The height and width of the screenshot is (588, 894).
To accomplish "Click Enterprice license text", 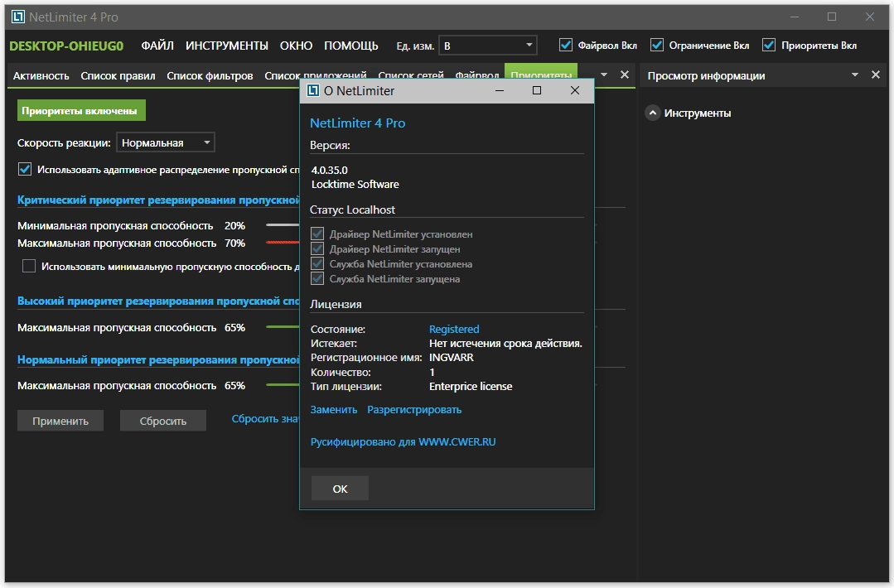I will click(x=471, y=386).
